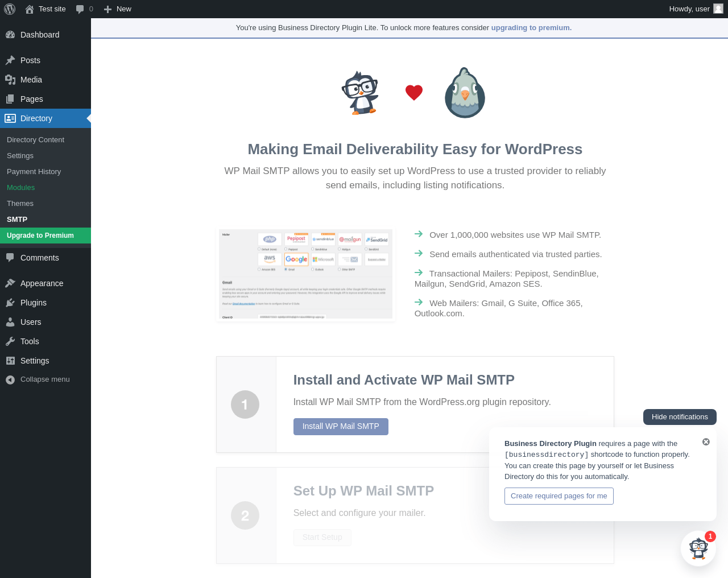Click 'Making Email Deliverability Easy for WordPress' heading
Viewport: 728px width, 578px height.
click(x=415, y=149)
